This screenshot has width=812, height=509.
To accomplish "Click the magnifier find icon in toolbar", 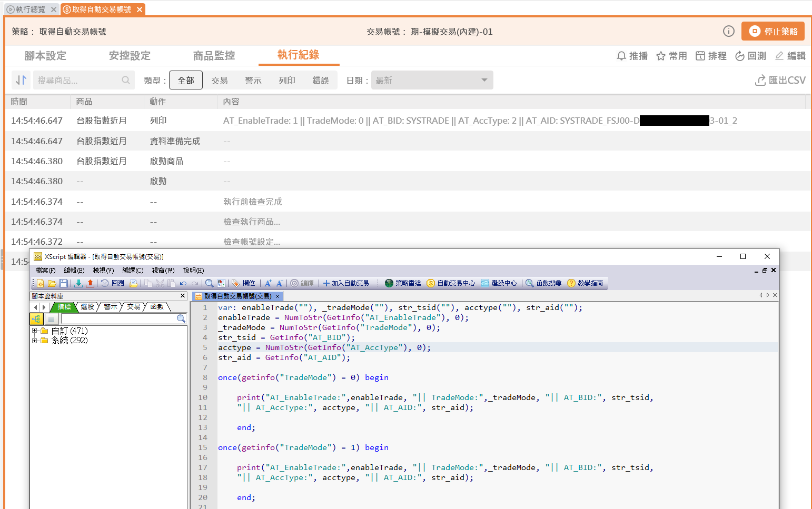I will [209, 283].
